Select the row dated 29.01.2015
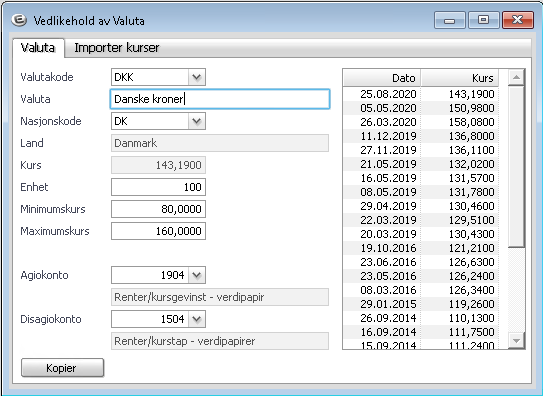This screenshot has height=396, width=543. pyautogui.click(x=421, y=304)
